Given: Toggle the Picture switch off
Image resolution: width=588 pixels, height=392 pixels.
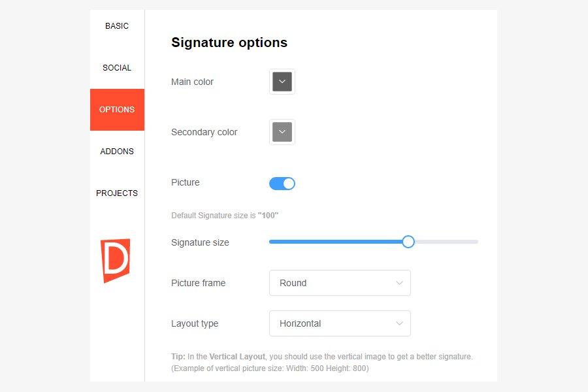Looking at the screenshot, I should (282, 183).
